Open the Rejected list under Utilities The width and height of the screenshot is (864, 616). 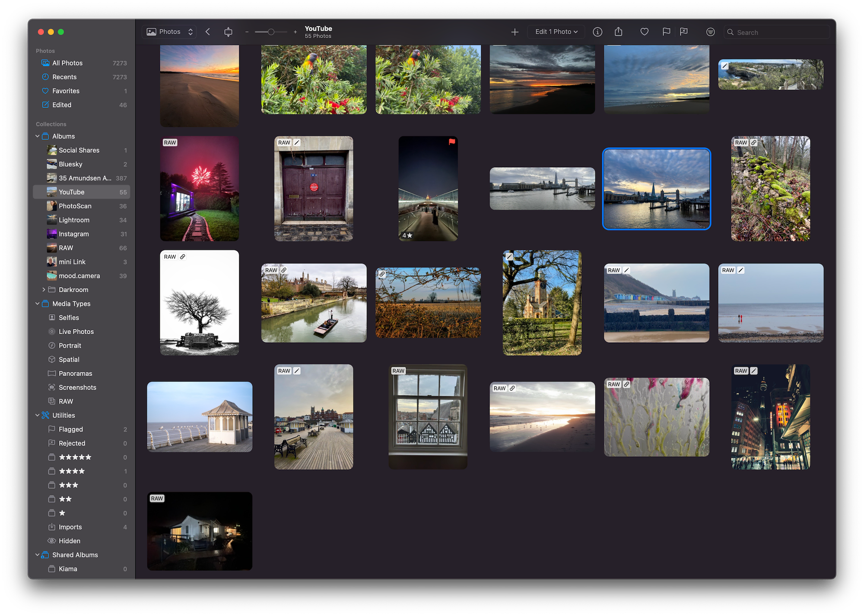tap(71, 443)
